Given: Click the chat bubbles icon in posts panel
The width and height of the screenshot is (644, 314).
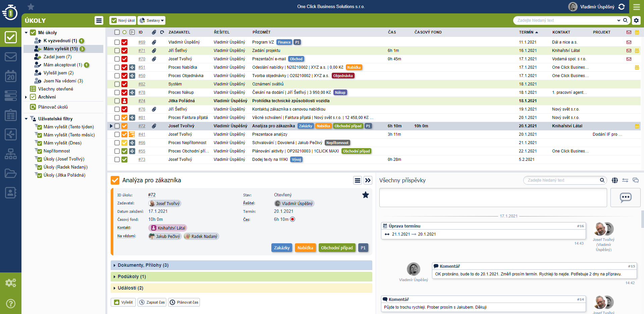Looking at the screenshot, I should pos(636,180).
